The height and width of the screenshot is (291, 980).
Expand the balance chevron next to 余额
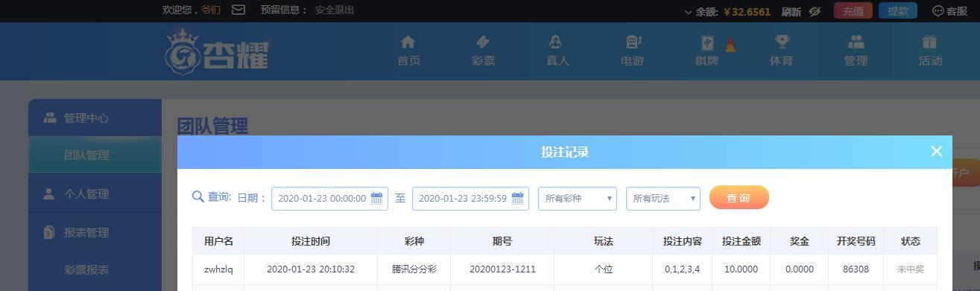pyautogui.click(x=688, y=12)
